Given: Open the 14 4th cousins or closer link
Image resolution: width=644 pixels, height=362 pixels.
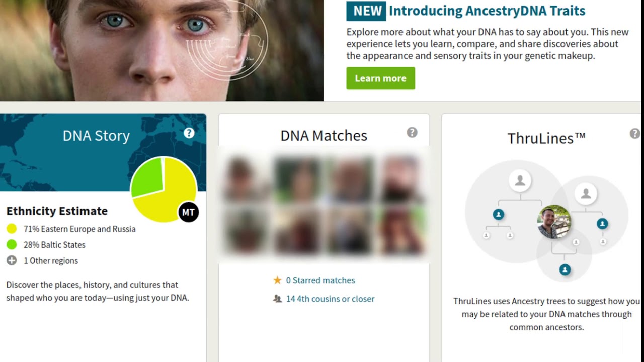Looking at the screenshot, I should pos(330,299).
